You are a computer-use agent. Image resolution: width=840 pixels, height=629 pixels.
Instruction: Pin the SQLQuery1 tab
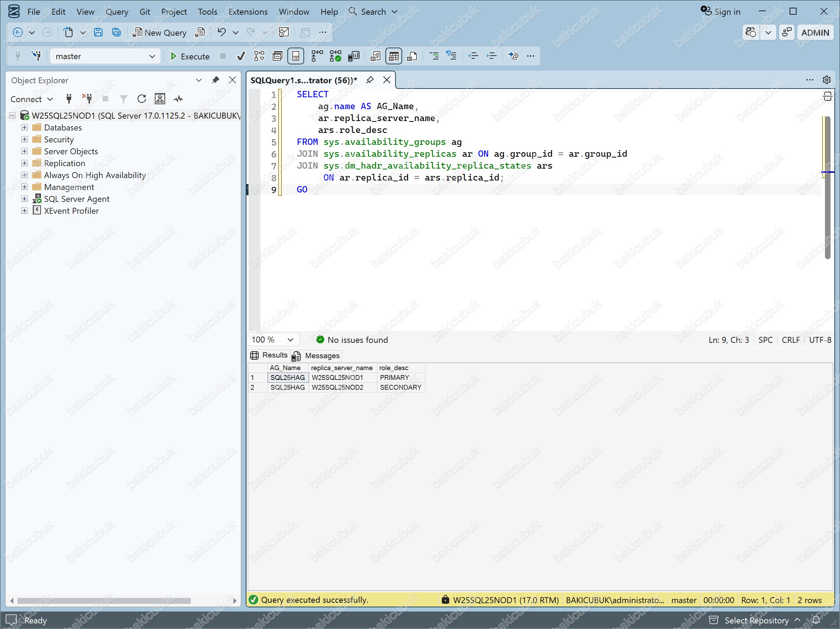(370, 80)
